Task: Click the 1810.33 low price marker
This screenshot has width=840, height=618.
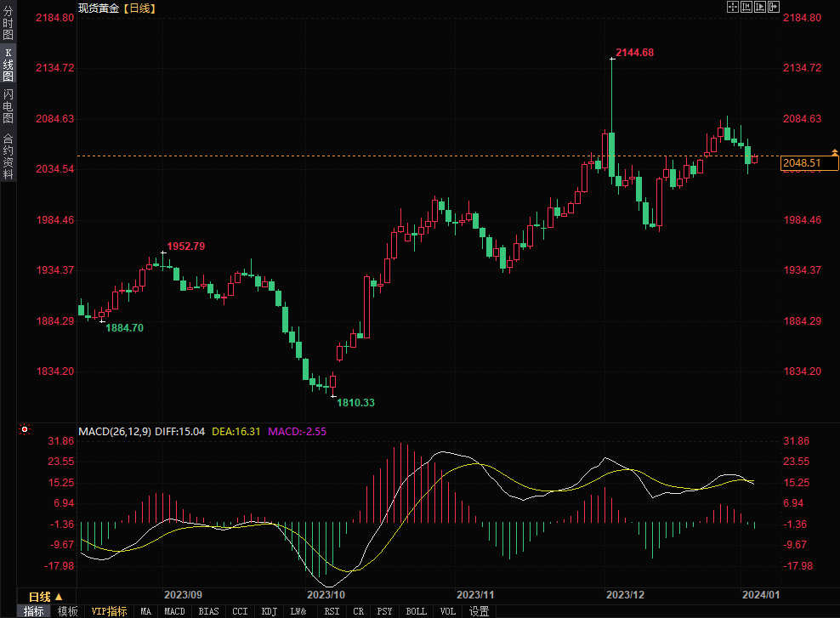Action: [355, 402]
